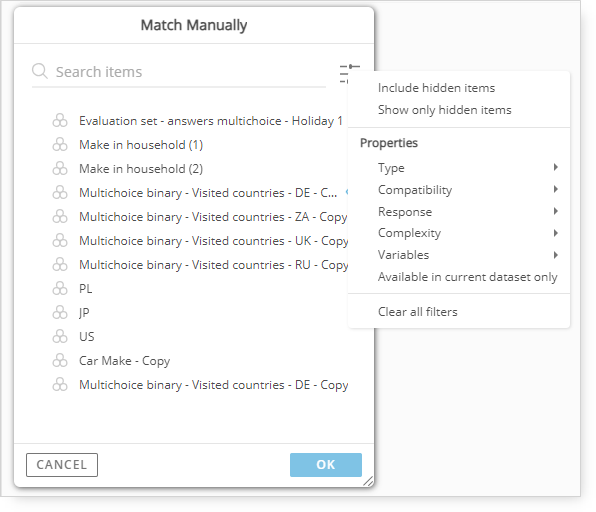
Task: Click the icon next to Car Make - Copy
Action: point(60,360)
